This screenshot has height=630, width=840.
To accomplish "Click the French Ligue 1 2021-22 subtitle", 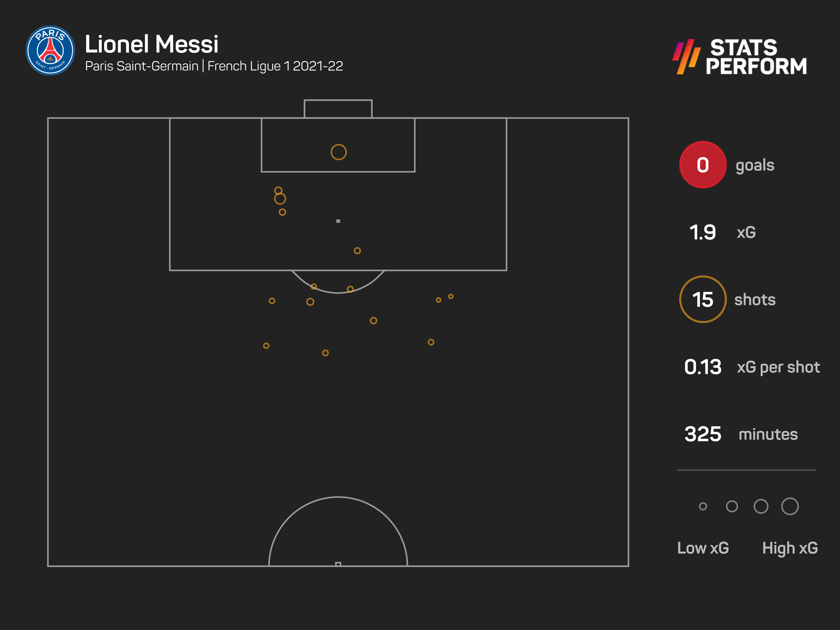I will [x=275, y=66].
